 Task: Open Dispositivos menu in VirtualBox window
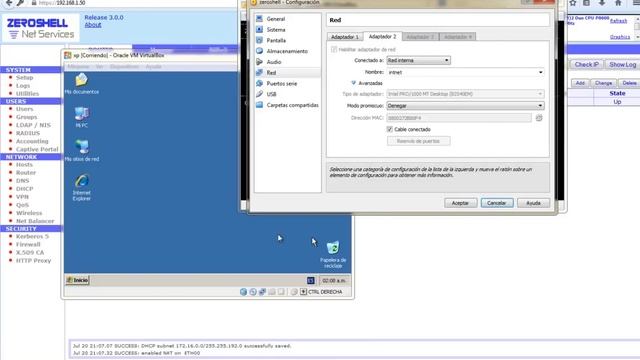[124, 67]
